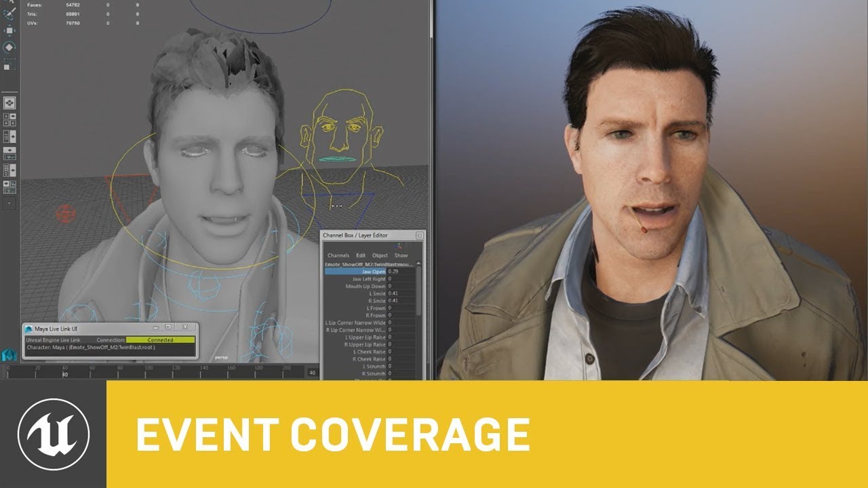Switch to the four-view layout icon
The width and height of the screenshot is (868, 488).
(9, 120)
